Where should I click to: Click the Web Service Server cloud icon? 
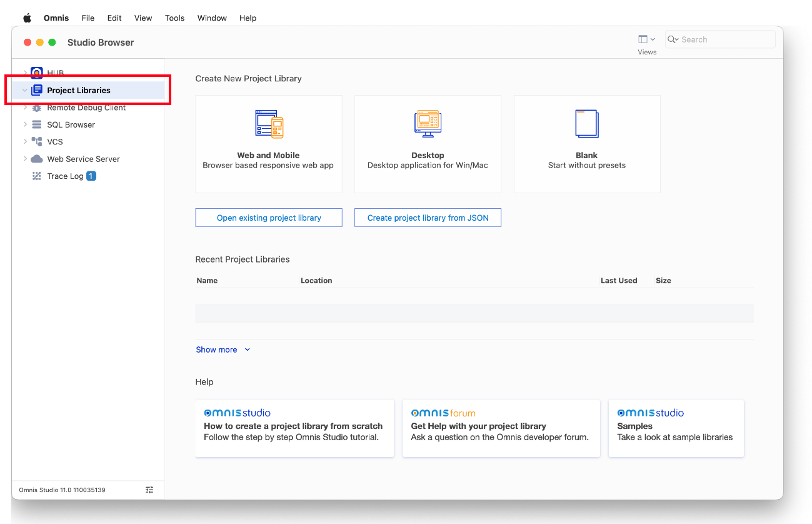(37, 159)
